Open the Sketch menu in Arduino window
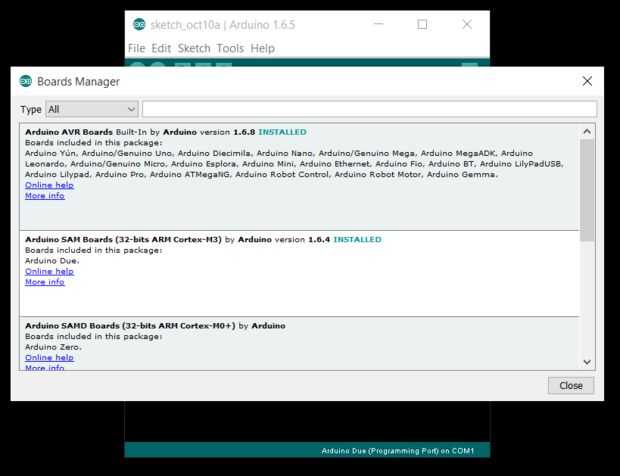Viewport: 620px width, 476px height. (x=194, y=48)
